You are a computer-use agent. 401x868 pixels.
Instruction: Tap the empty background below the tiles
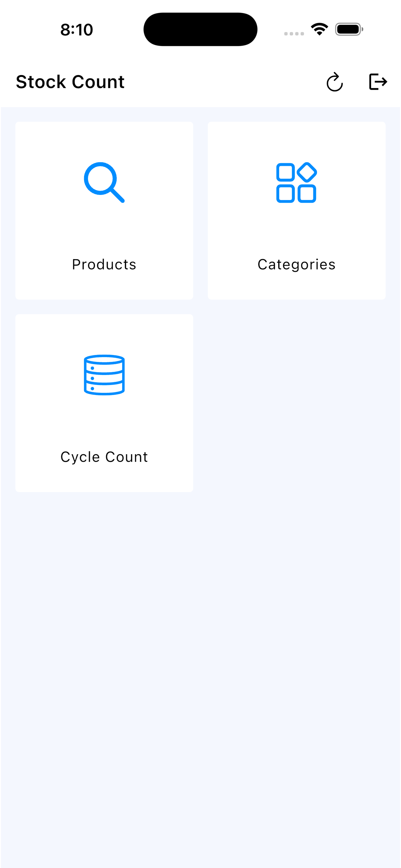tap(200, 674)
